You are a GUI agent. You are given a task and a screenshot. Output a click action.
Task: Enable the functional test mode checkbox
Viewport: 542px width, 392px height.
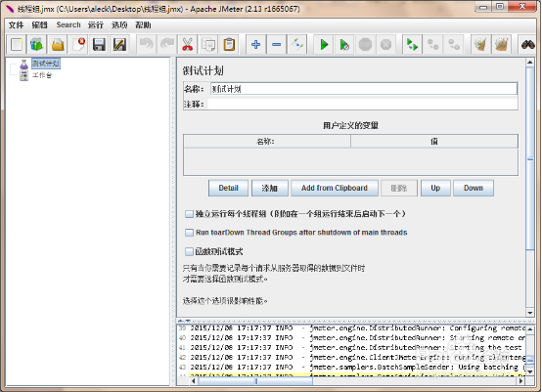click(189, 251)
